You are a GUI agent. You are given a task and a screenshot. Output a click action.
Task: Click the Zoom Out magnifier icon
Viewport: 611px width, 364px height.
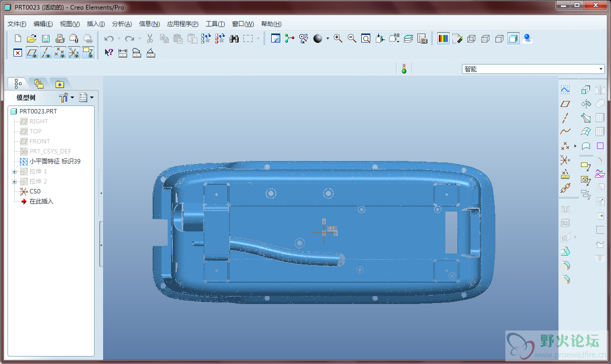point(352,38)
